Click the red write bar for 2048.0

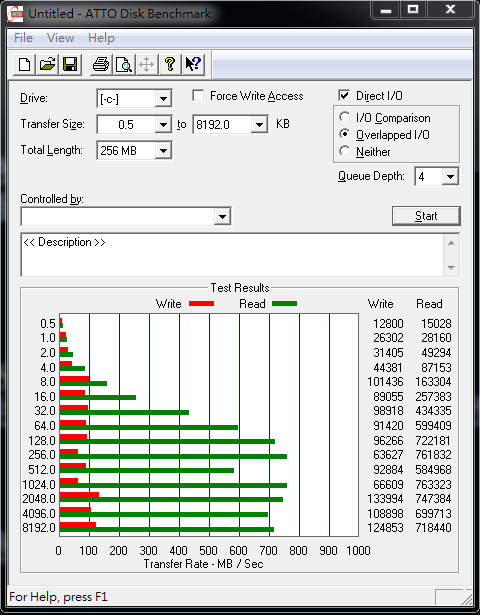coord(79,494)
